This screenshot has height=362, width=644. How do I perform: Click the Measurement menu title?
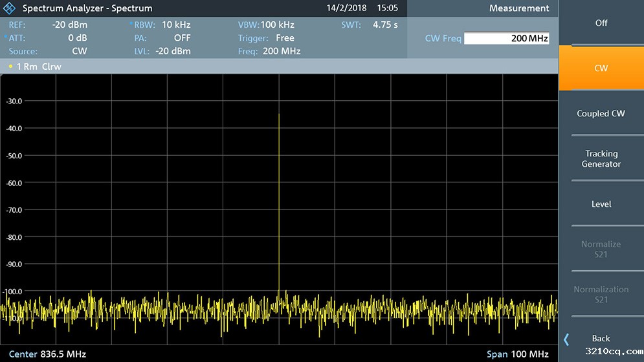[x=519, y=8]
